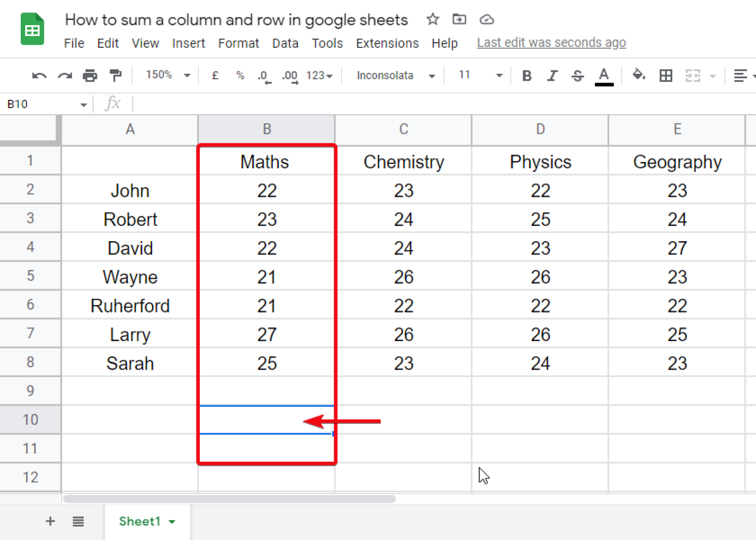Image resolution: width=756 pixels, height=540 pixels.
Task: Select Larry's Maths score 27
Action: click(x=267, y=334)
